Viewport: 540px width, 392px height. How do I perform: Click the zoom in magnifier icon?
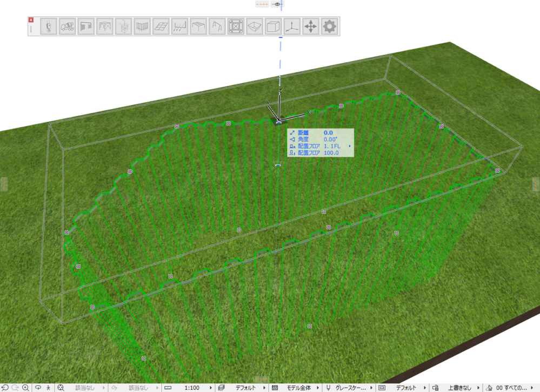pos(25,388)
